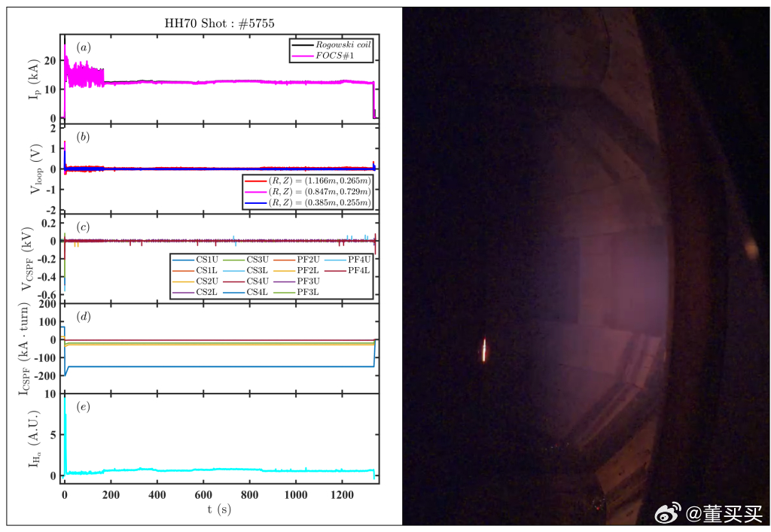Select legend entry (R,Z)=(0.847m, 0.729m)

pyautogui.click(x=307, y=192)
